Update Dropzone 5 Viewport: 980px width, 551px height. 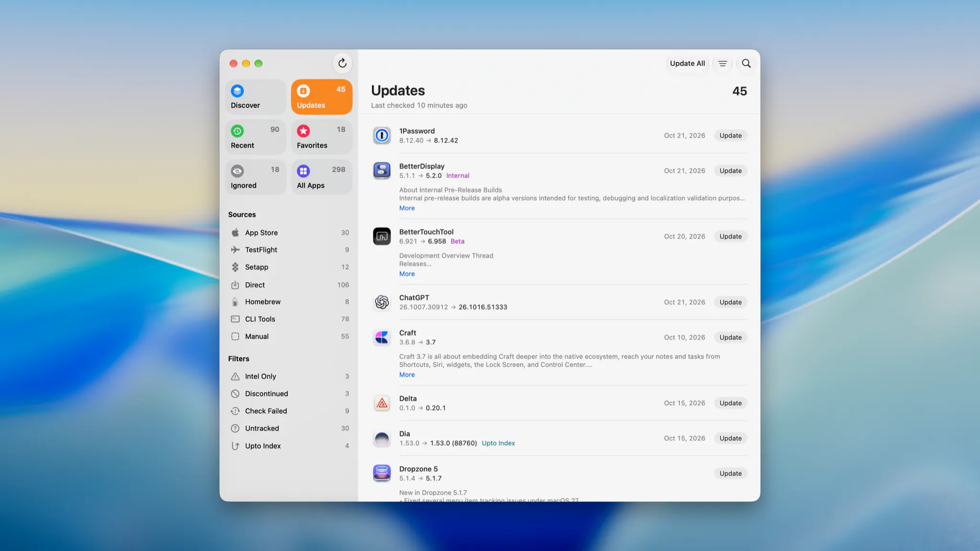pos(730,474)
